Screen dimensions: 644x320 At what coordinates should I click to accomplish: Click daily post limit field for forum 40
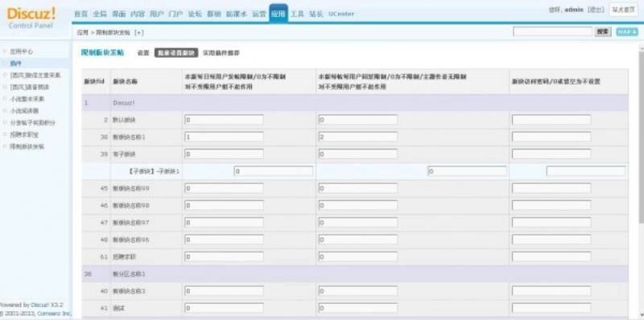coord(225,291)
